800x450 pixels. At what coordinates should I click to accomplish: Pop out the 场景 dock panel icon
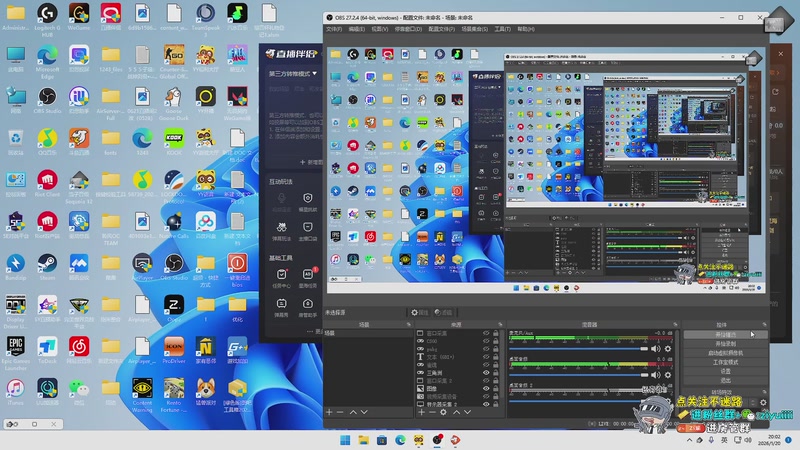tap(408, 324)
